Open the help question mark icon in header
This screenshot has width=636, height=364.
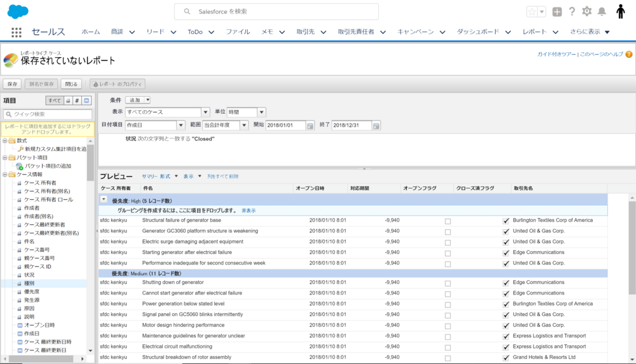[572, 11]
